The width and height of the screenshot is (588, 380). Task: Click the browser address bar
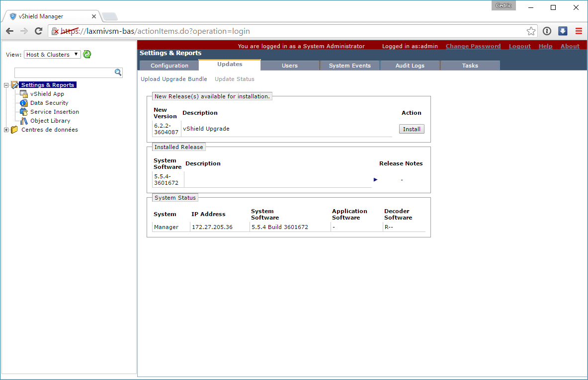pos(292,31)
